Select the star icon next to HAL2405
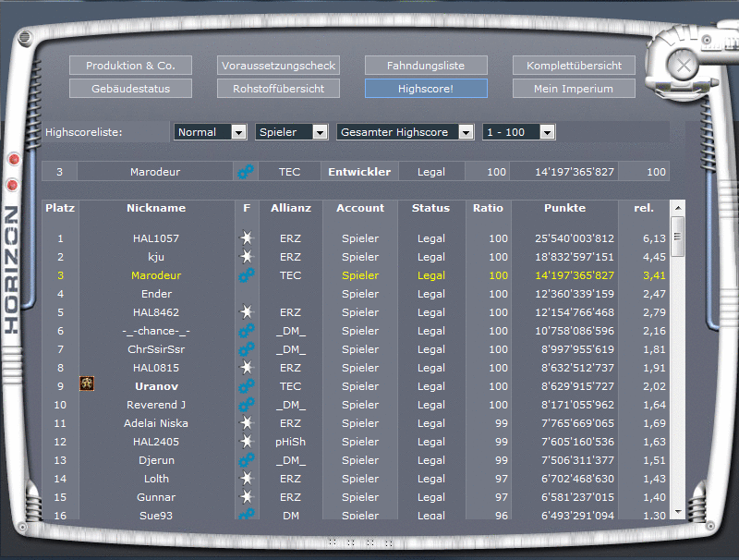 pos(246,442)
